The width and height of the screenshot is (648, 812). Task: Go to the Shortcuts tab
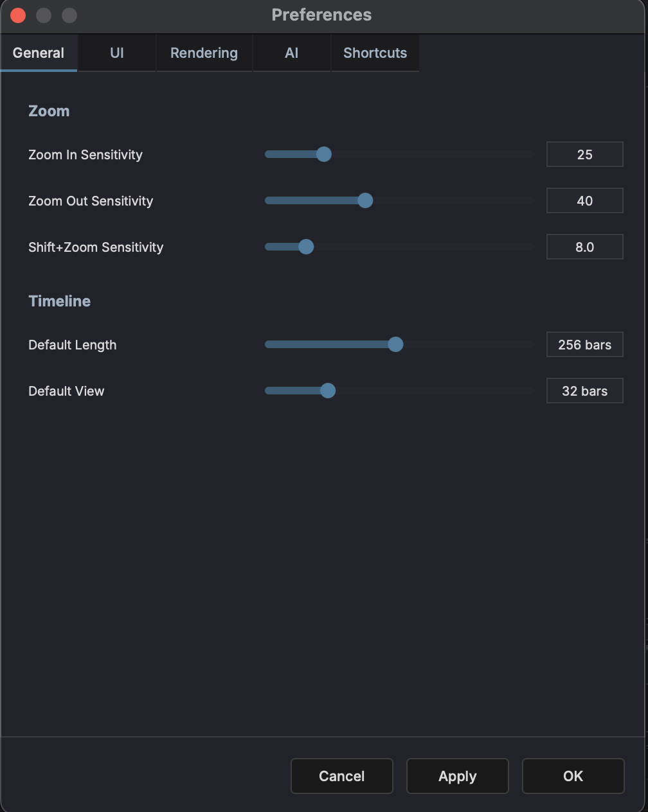(x=375, y=53)
